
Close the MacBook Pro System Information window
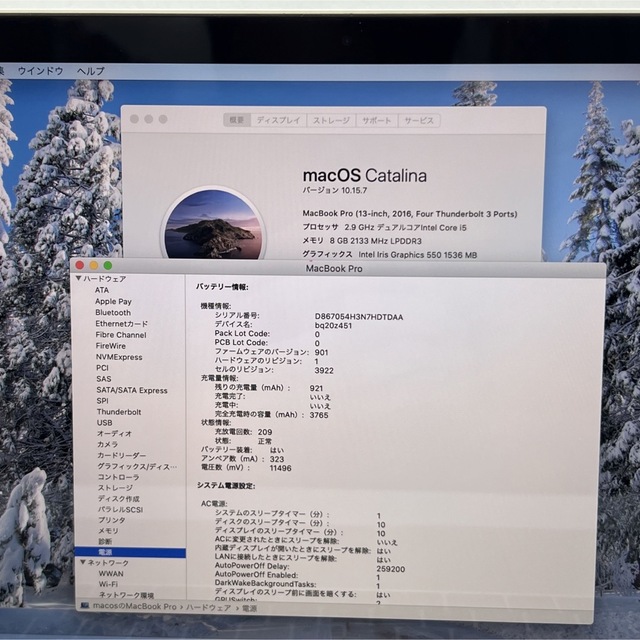(x=80, y=265)
